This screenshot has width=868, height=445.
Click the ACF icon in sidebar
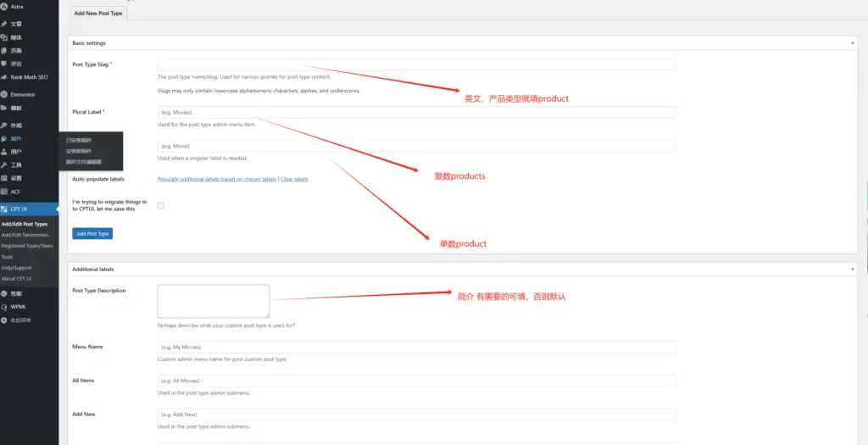click(x=4, y=192)
